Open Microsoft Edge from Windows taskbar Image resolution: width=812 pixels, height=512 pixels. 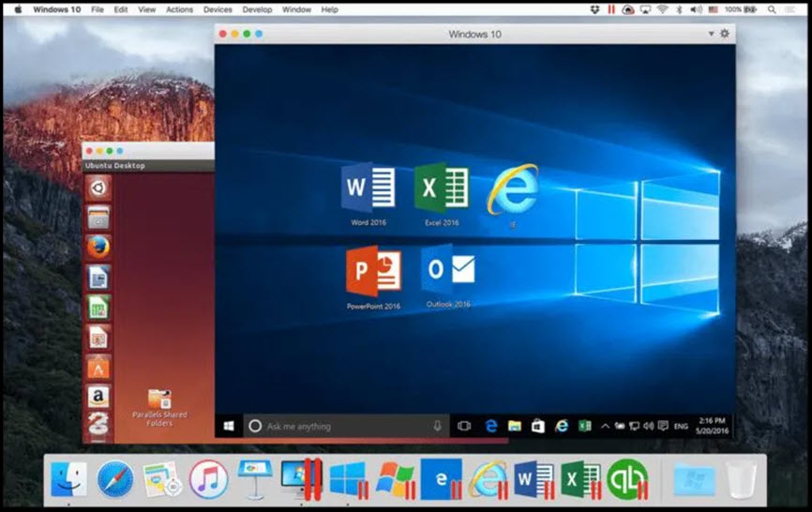coord(490,426)
